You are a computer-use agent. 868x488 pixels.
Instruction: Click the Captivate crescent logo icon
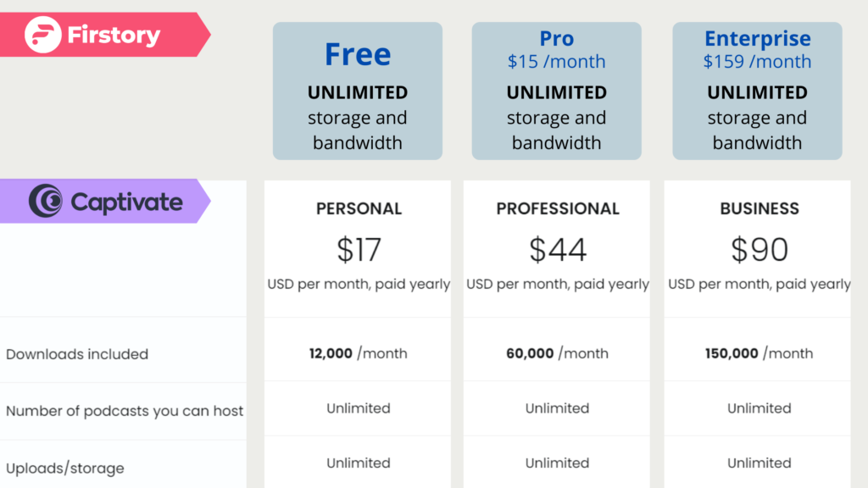pos(46,200)
